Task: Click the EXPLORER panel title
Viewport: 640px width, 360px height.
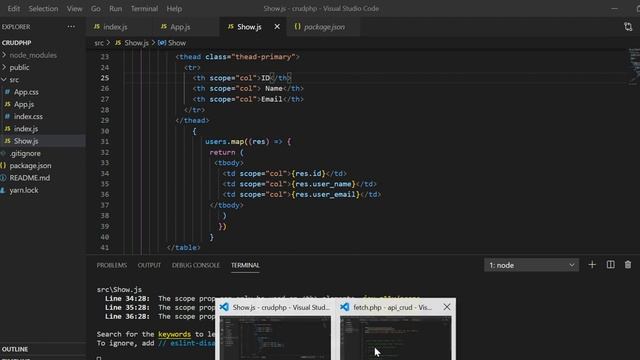Action: [x=16, y=27]
